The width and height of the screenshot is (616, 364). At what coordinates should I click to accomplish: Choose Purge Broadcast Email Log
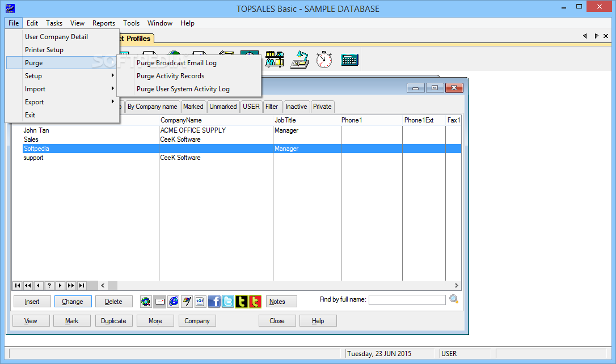tap(189, 63)
